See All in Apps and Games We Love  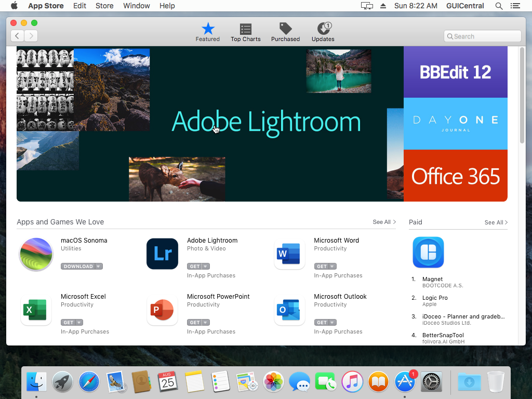pyautogui.click(x=384, y=222)
